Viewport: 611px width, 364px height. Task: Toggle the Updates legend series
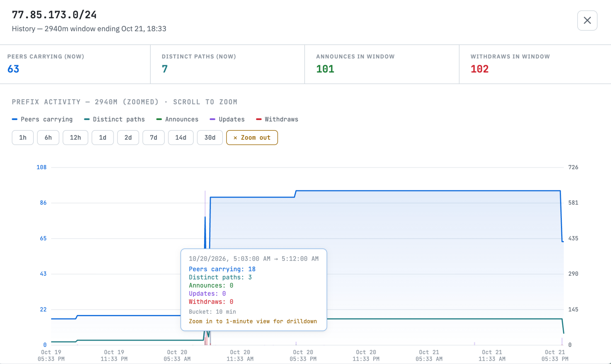point(227,119)
